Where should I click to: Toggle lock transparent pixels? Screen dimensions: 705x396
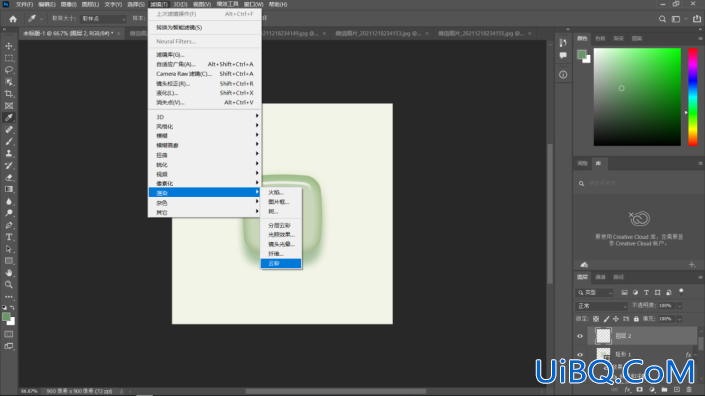(596, 319)
